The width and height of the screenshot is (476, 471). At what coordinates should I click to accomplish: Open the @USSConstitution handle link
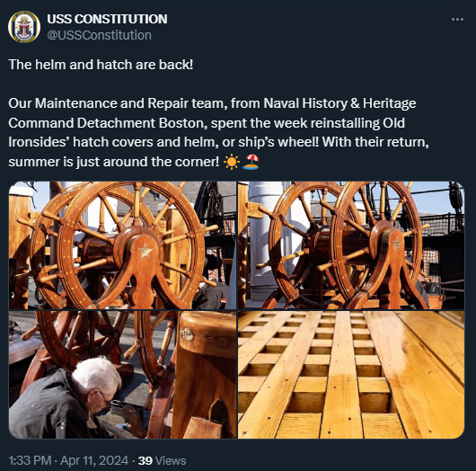click(99, 35)
